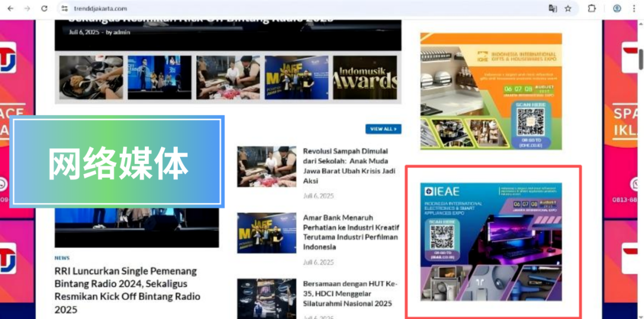The width and height of the screenshot is (644, 319).
Task: Open site info icon beside URL
Action: coord(64,8)
